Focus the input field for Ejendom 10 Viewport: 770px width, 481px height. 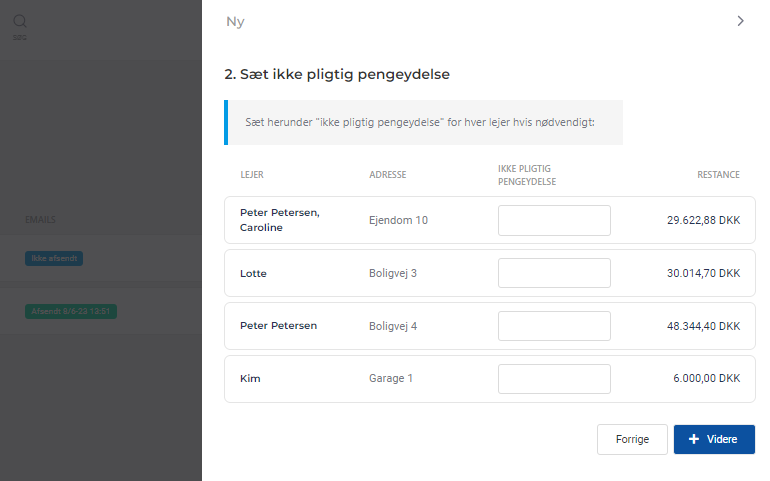pos(554,220)
